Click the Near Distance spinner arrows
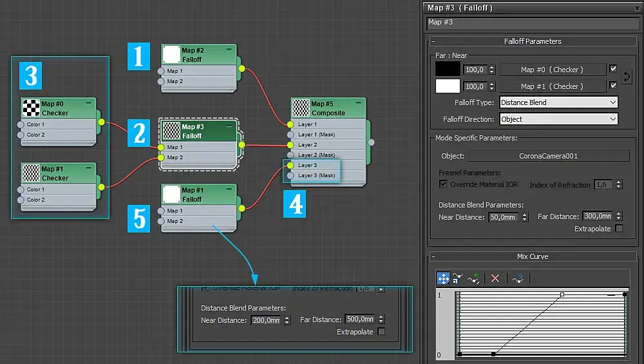Viewport: 644px width, 364px height. coord(524,217)
